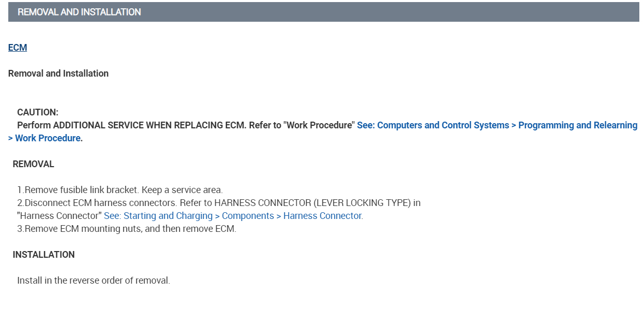The image size is (644, 309).
Task: Click the CAUTION: label
Action: pyautogui.click(x=38, y=112)
